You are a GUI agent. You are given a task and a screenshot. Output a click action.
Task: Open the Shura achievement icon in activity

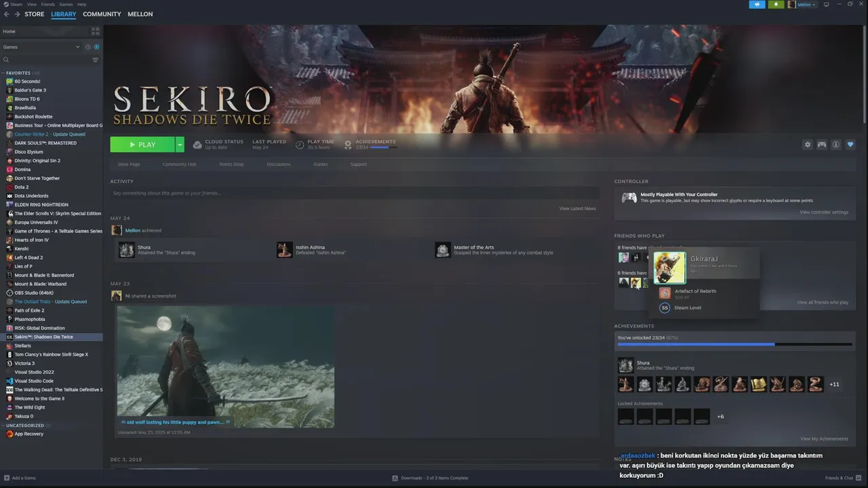[127, 249]
